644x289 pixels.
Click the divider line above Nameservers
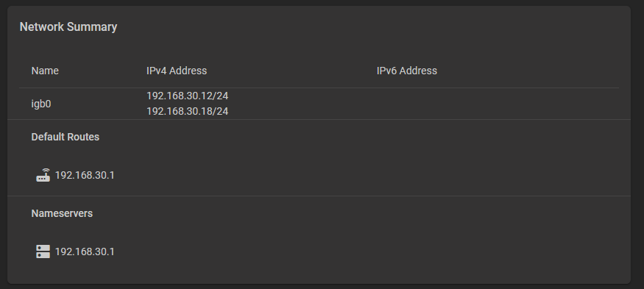(x=319, y=196)
